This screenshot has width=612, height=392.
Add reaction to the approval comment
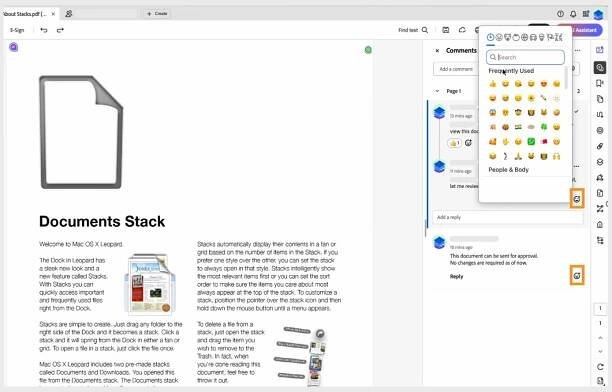pyautogui.click(x=577, y=276)
